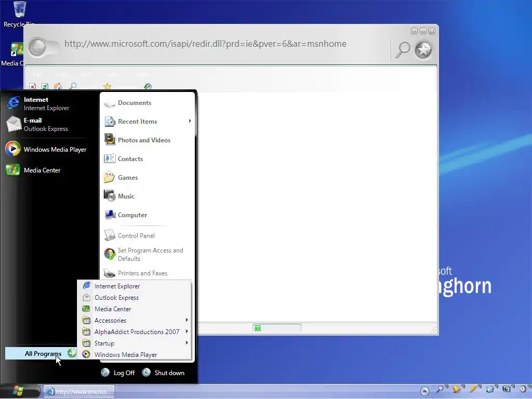Image resolution: width=532 pixels, height=399 pixels.
Task: Expand the Recent Items submenu
Action: click(148, 122)
